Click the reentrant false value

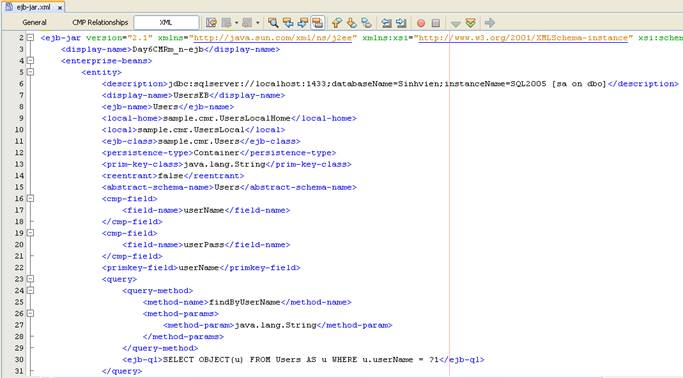coord(170,176)
